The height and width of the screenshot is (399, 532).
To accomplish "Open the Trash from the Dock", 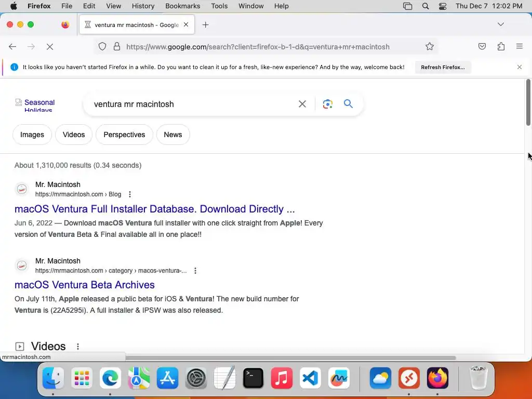I will (478, 378).
